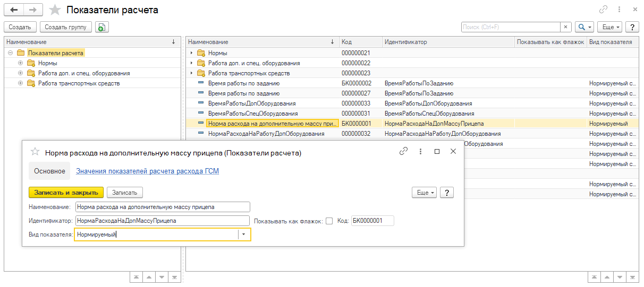
Task: Click into the Идентификатор input field
Action: tap(162, 221)
